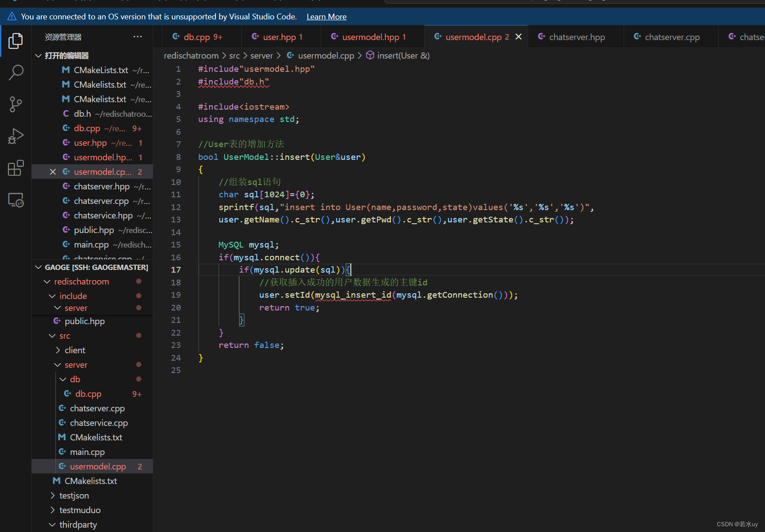Click the warning icon in notification banner
The width and height of the screenshot is (765, 532).
12,17
